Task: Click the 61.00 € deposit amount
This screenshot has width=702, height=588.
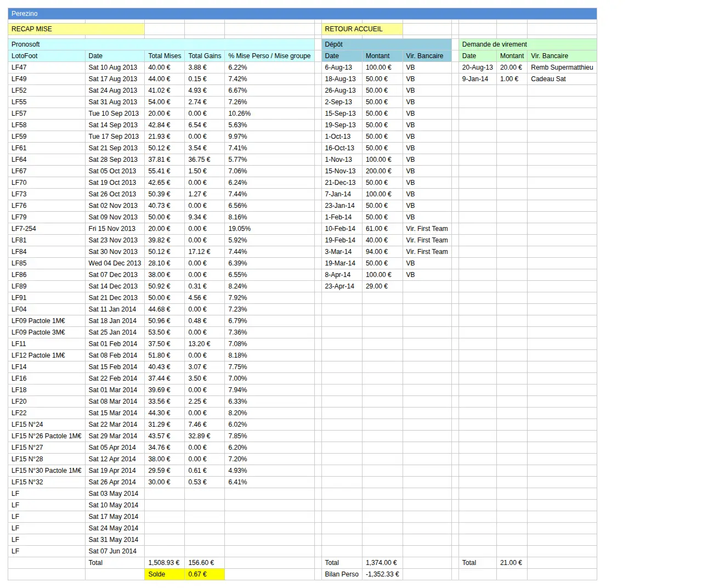Action: [382, 229]
